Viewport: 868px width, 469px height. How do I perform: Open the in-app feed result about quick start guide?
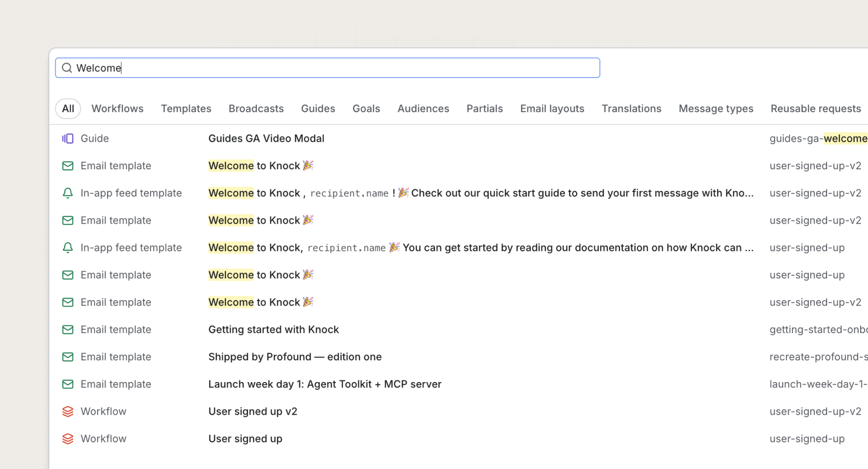tap(481, 193)
